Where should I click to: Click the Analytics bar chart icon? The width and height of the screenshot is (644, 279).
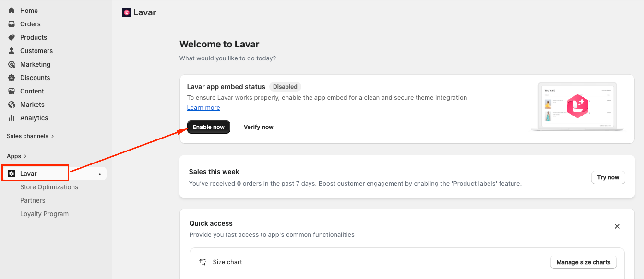coord(12,118)
